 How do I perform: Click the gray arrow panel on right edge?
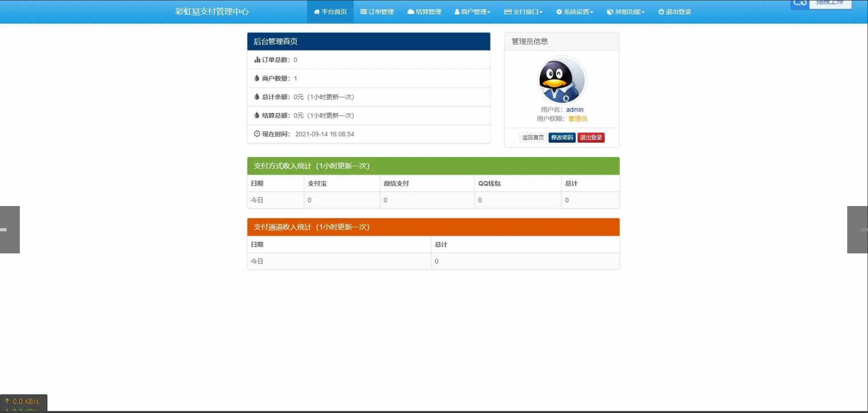coord(857,230)
